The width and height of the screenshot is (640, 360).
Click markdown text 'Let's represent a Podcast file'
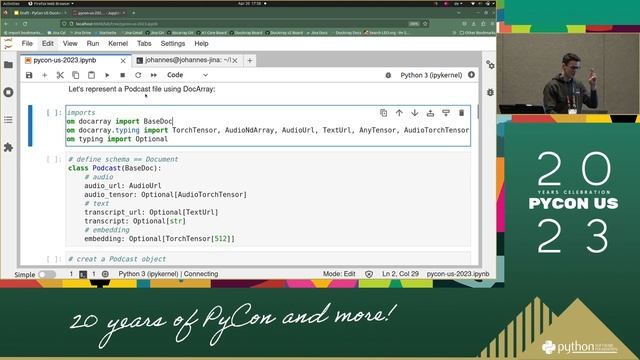pos(142,89)
